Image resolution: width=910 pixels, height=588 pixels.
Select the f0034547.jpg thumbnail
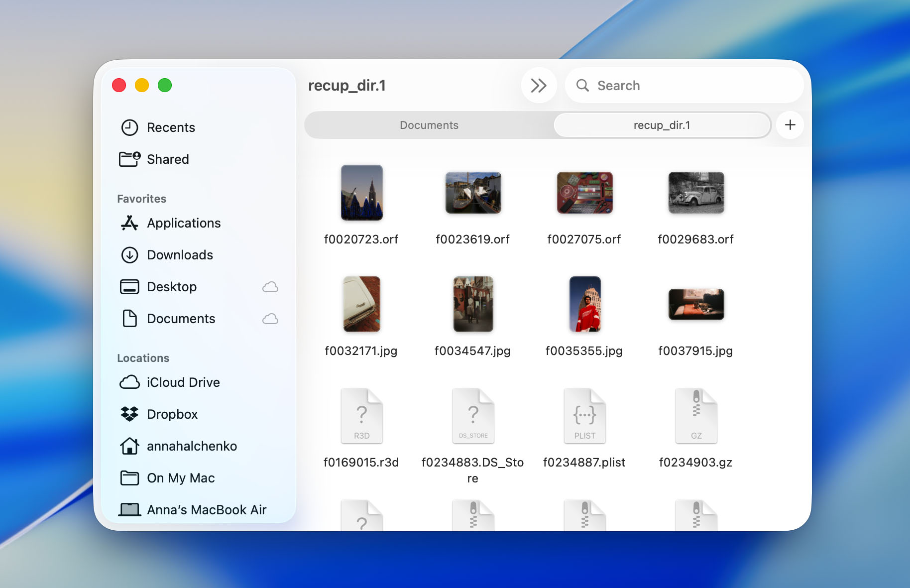[x=473, y=304]
